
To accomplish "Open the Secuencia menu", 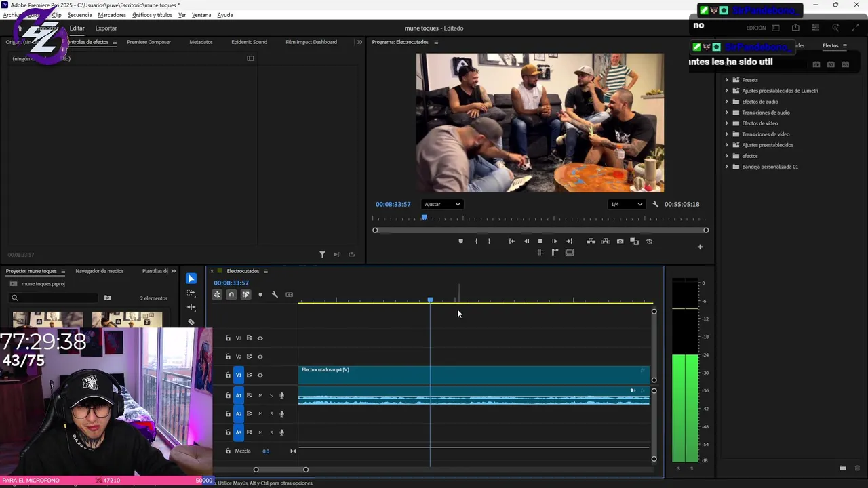I will [79, 15].
